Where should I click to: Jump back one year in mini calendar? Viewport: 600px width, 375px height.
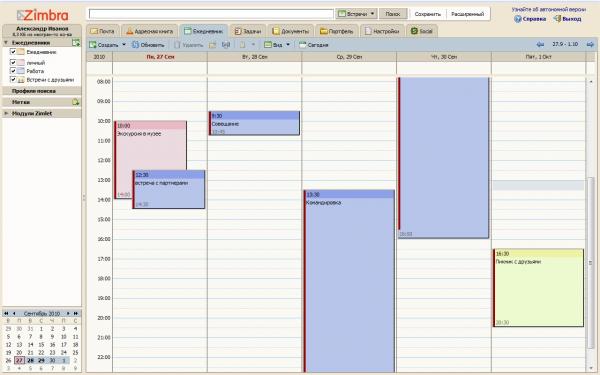6,313
